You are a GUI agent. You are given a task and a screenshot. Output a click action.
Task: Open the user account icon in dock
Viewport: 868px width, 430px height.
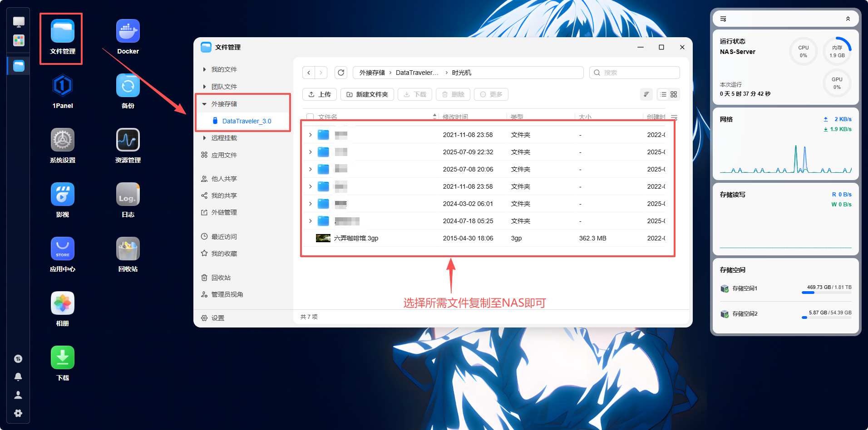(18, 395)
